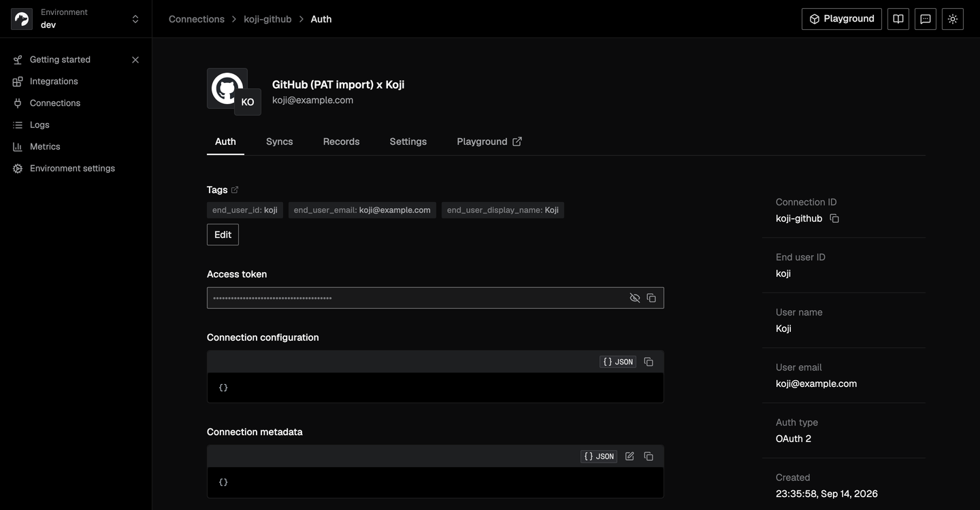Toggle the light/dark theme sun icon
The width and height of the screenshot is (980, 510).
point(953,19)
